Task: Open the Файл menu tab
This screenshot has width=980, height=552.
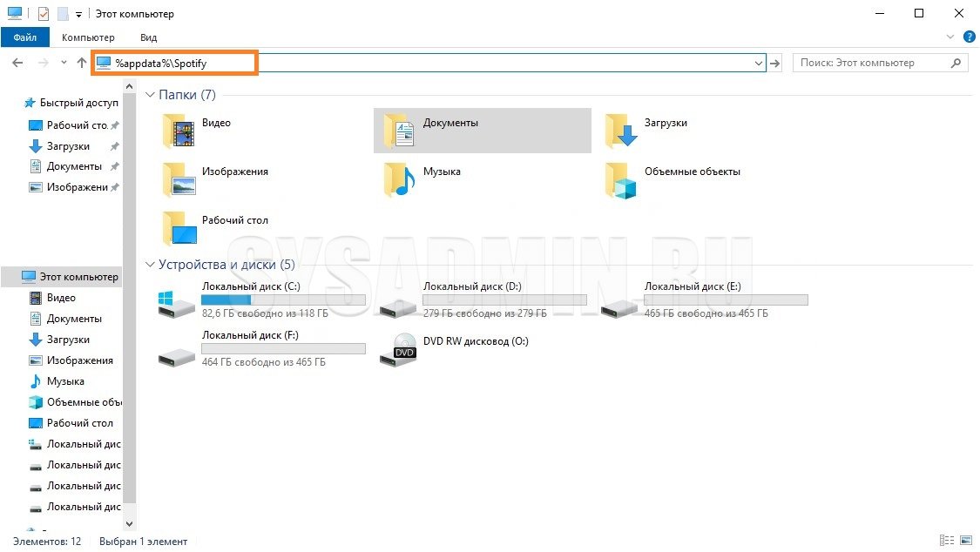Action: [x=25, y=37]
